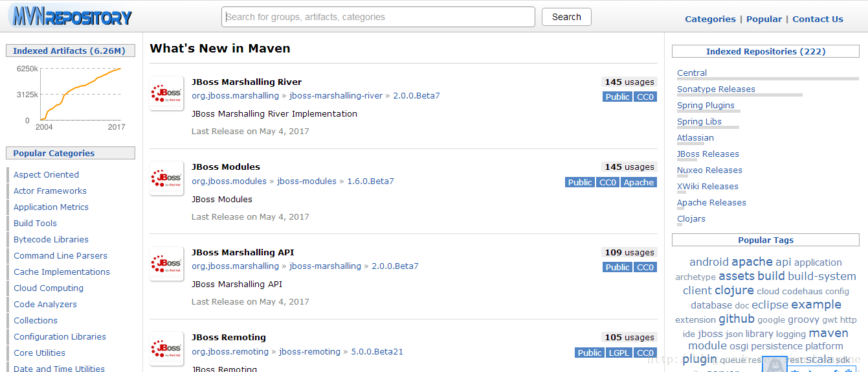Open the Aspect Oriented category
The height and width of the screenshot is (372, 868).
46,174
